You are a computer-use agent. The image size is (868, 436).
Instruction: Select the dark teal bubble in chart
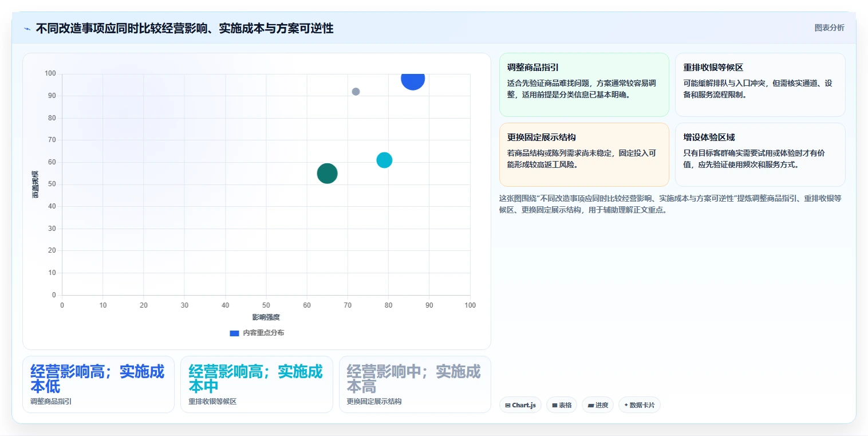[327, 174]
